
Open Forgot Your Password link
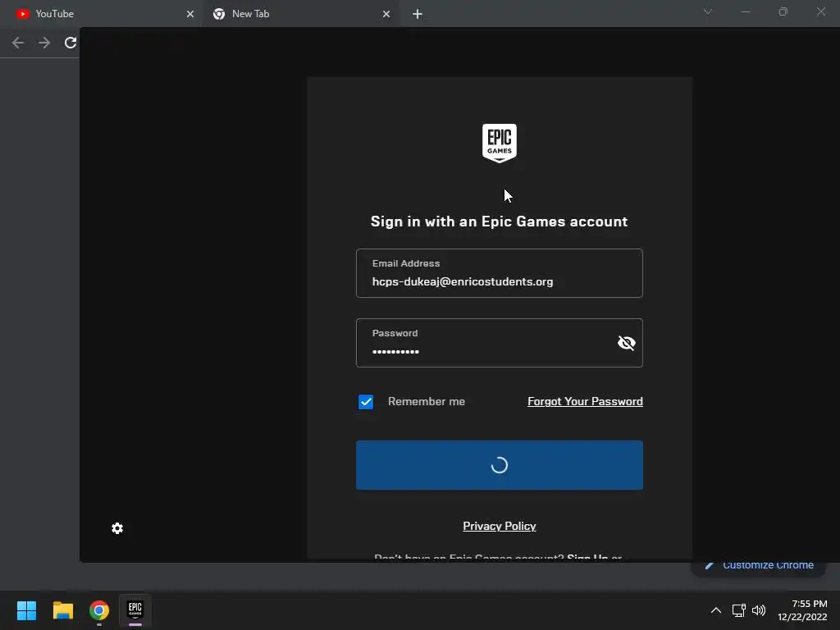585,401
